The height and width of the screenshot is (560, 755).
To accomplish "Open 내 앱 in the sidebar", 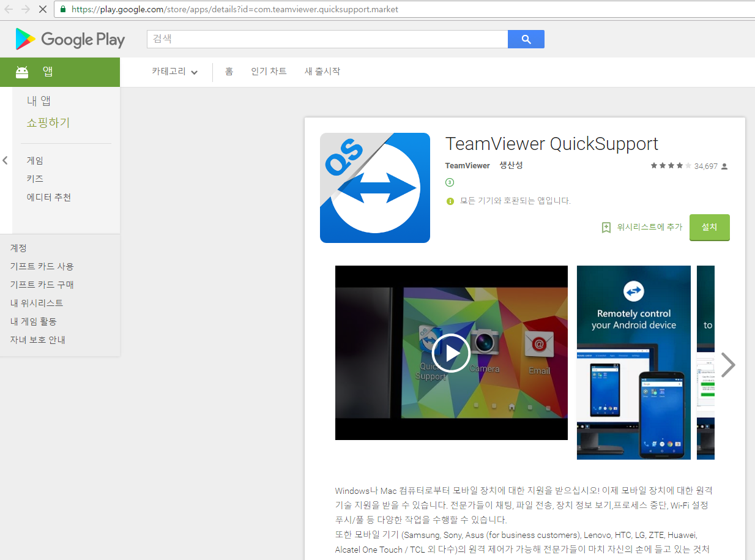I will coord(39,101).
